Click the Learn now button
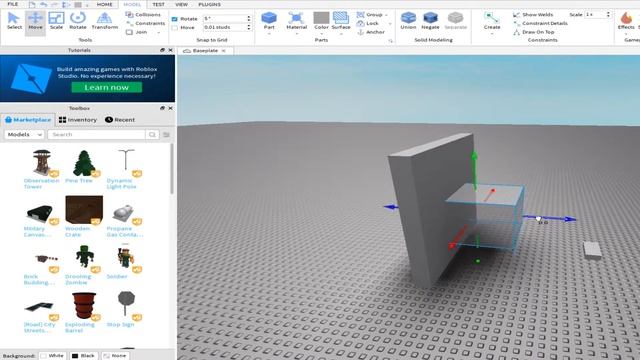 pos(107,87)
